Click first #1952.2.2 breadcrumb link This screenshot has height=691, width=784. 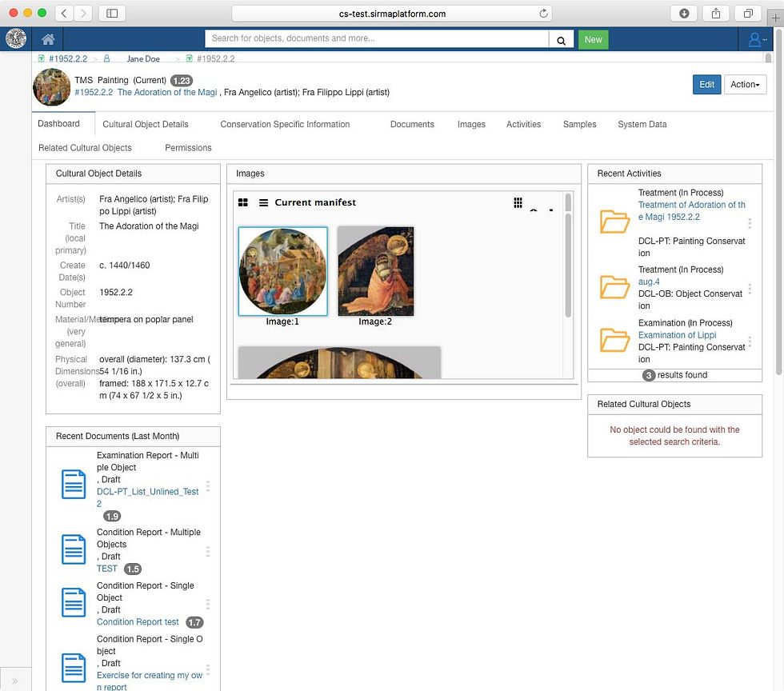tap(67, 58)
